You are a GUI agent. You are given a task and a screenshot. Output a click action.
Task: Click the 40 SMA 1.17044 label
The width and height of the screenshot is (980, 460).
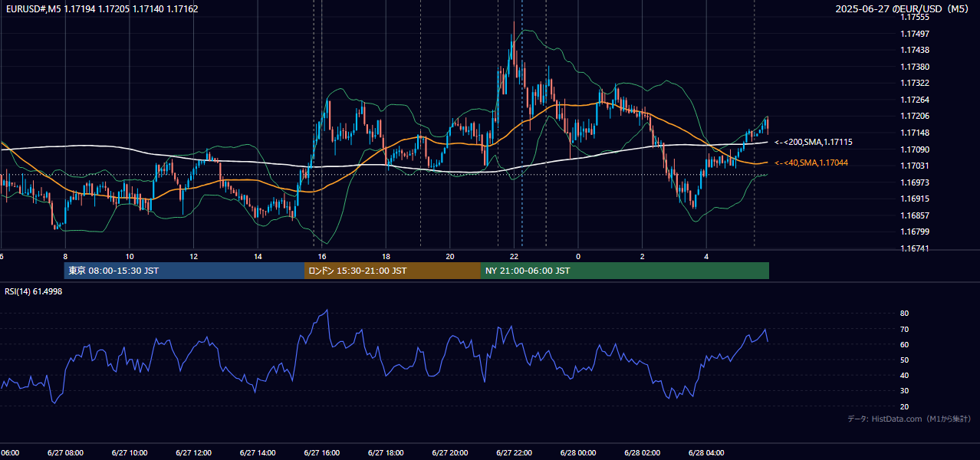(811, 163)
